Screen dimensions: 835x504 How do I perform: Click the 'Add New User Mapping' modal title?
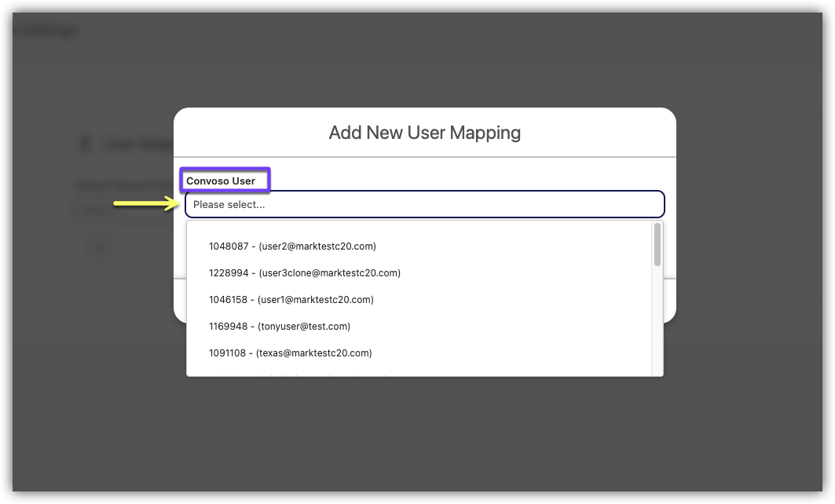coord(424,132)
